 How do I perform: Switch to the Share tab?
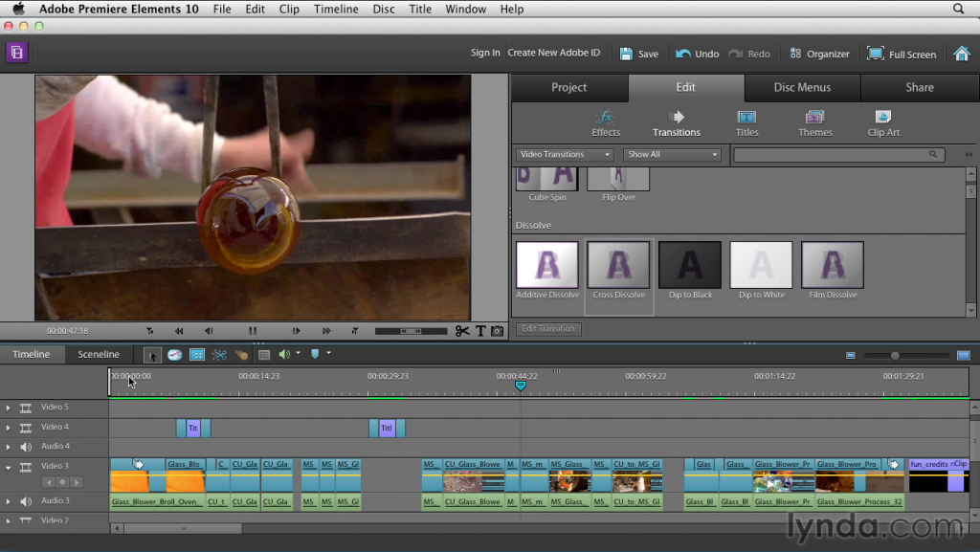coord(920,87)
